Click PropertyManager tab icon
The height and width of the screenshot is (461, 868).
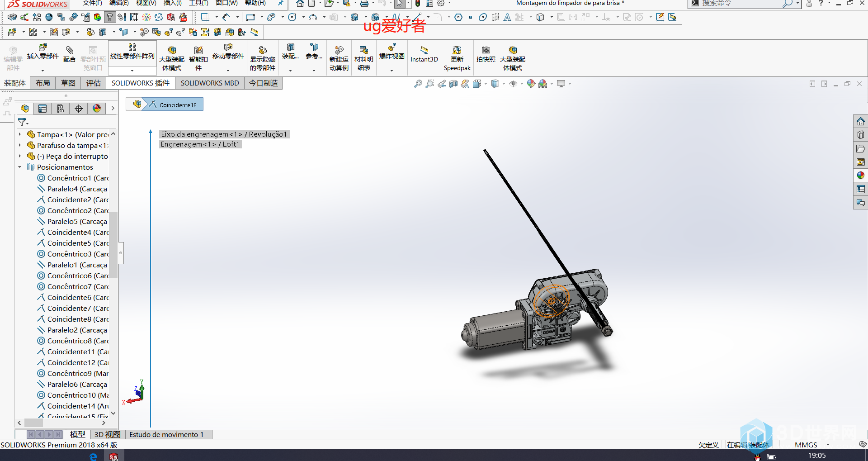tap(42, 109)
